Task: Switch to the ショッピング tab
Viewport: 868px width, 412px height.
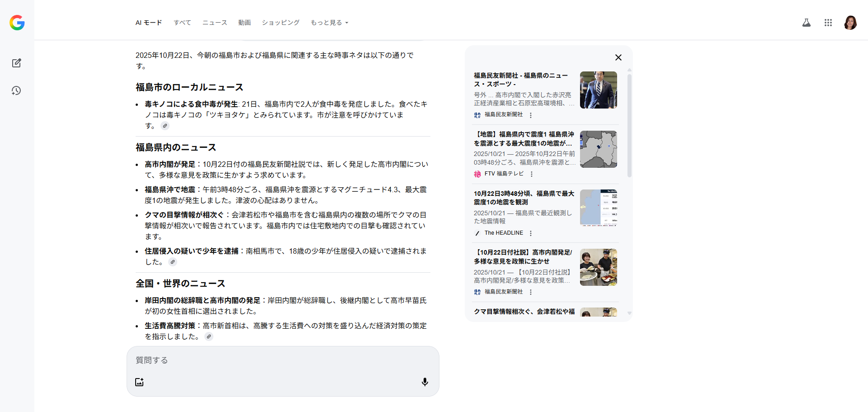Action: coord(280,23)
